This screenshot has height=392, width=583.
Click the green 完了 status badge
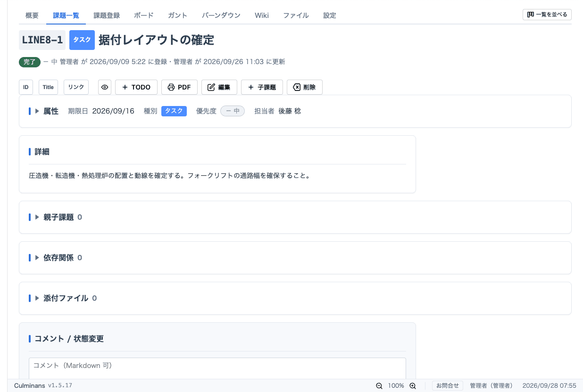pyautogui.click(x=30, y=62)
